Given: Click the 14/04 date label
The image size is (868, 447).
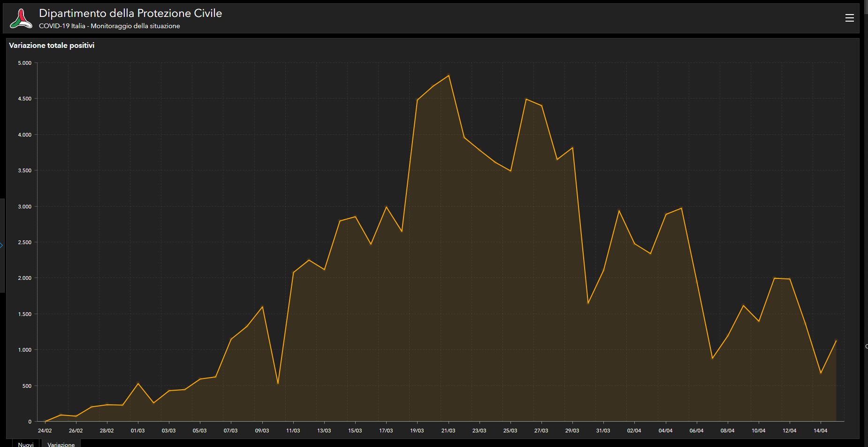Looking at the screenshot, I should (820, 431).
